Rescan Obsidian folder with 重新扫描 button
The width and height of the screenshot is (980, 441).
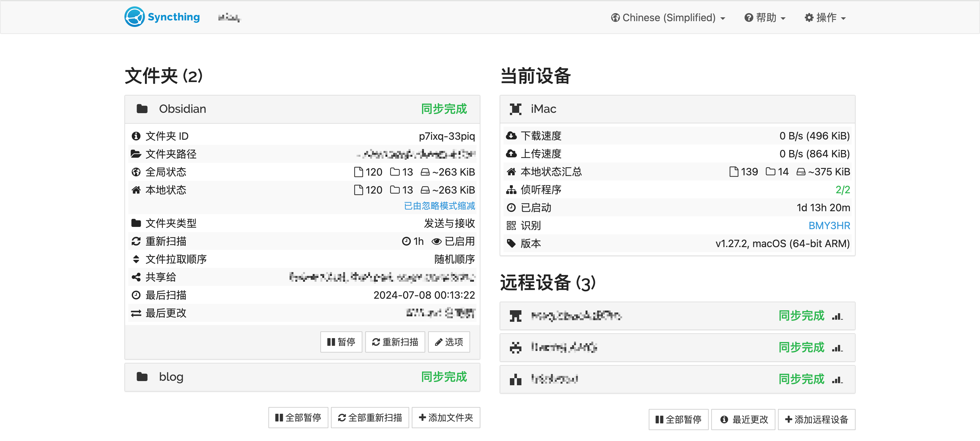(395, 342)
